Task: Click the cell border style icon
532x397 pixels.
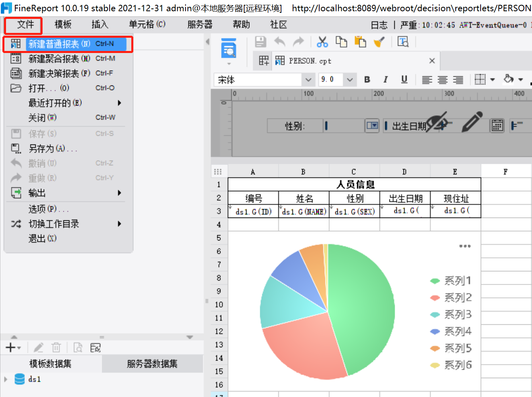Action: 480,79
